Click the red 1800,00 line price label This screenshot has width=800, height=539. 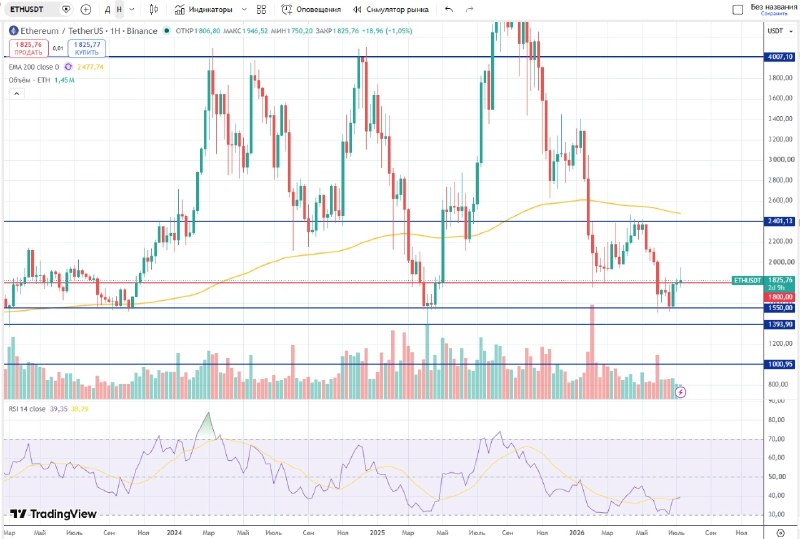[x=780, y=297]
